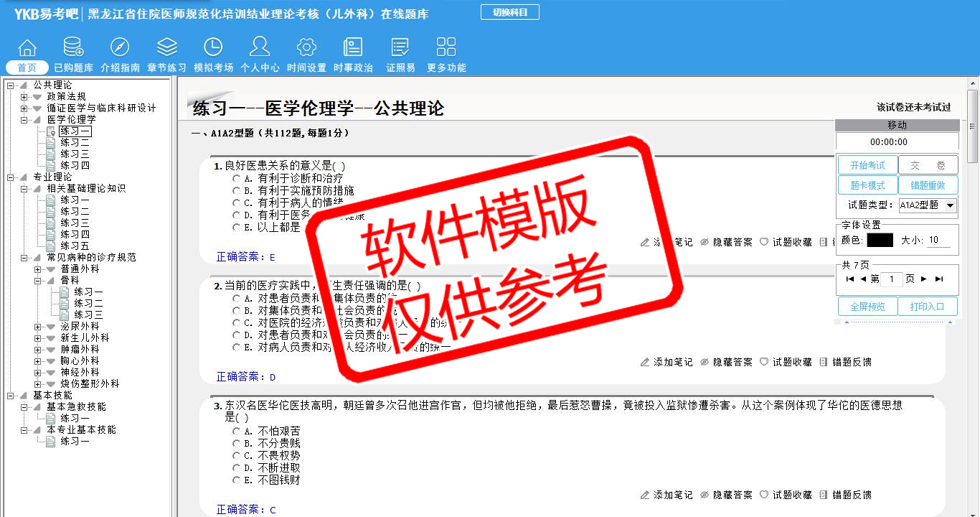This screenshot has width=980, height=517.
Task: Open the 介绍指南 compass icon
Action: 120,47
